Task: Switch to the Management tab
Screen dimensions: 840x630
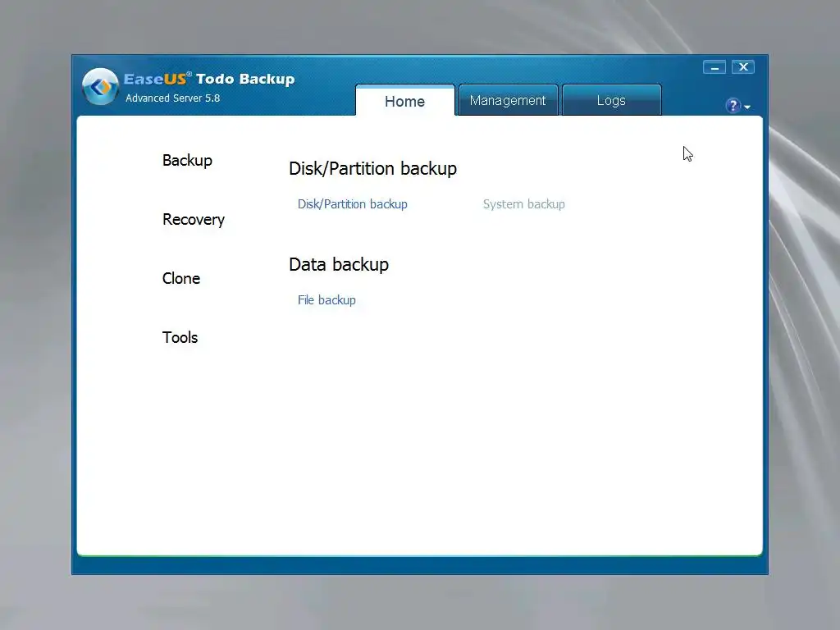Action: pos(508,100)
